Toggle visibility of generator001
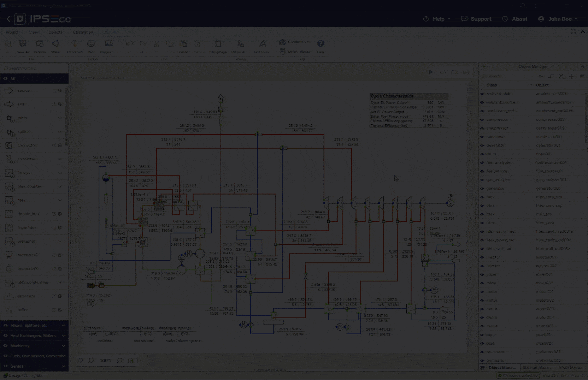Viewport: 588px width, 380px height. tap(482, 188)
